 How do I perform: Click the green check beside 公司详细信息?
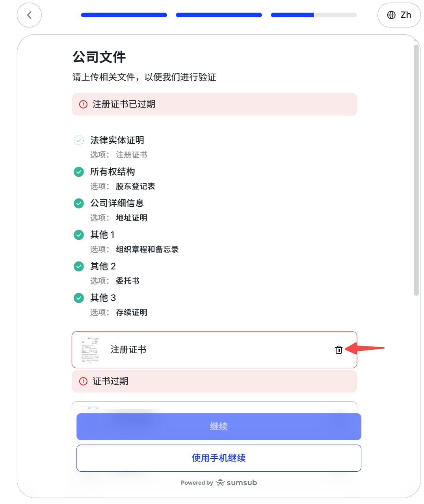coord(79,203)
